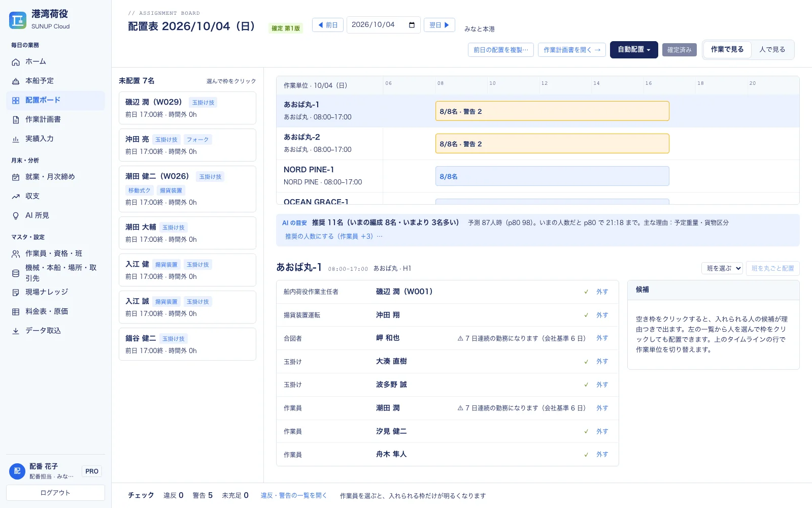The height and width of the screenshot is (508, 812).
Task: Click the 料金表・原価 table icon
Action: (x=16, y=312)
